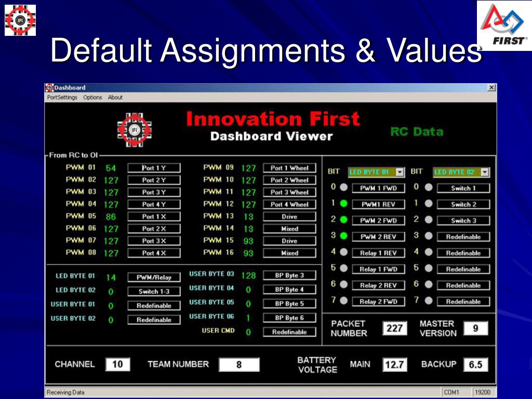Open the About menu
Image resolution: width=532 pixels, height=399 pixels.
click(115, 97)
